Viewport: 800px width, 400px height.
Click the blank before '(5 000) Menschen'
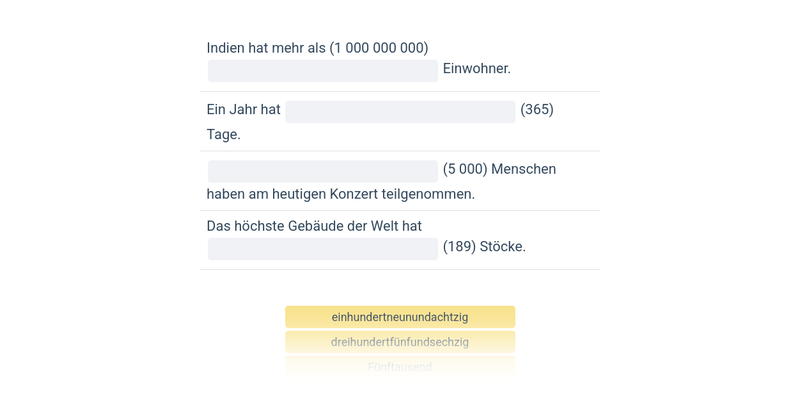322,171
